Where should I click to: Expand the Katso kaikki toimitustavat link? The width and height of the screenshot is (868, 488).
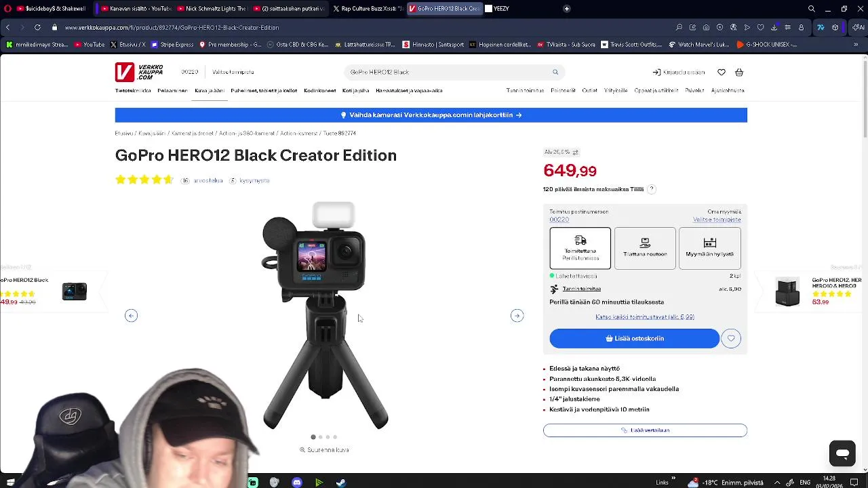[645, 317]
